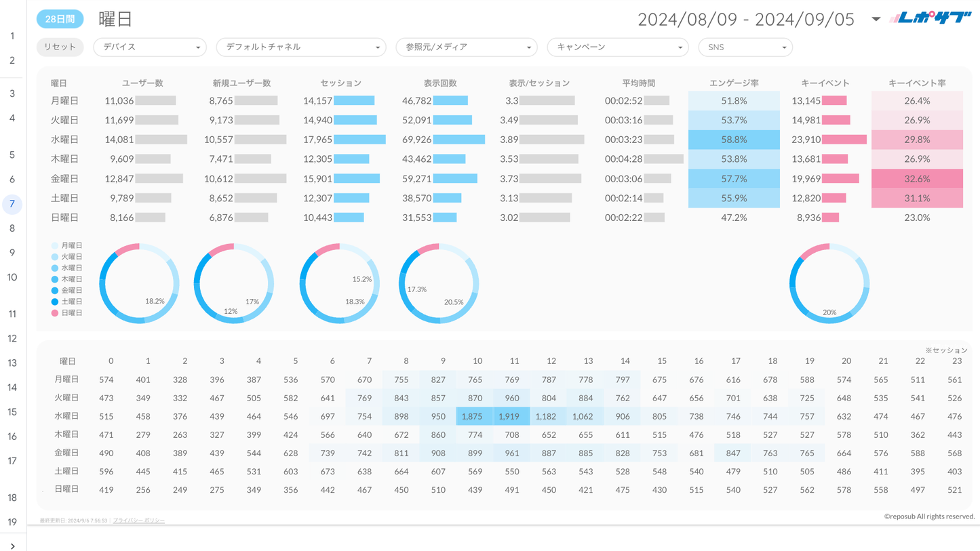Open the date range dropdown arrow
This screenshot has width=980, height=551.
click(876, 19)
